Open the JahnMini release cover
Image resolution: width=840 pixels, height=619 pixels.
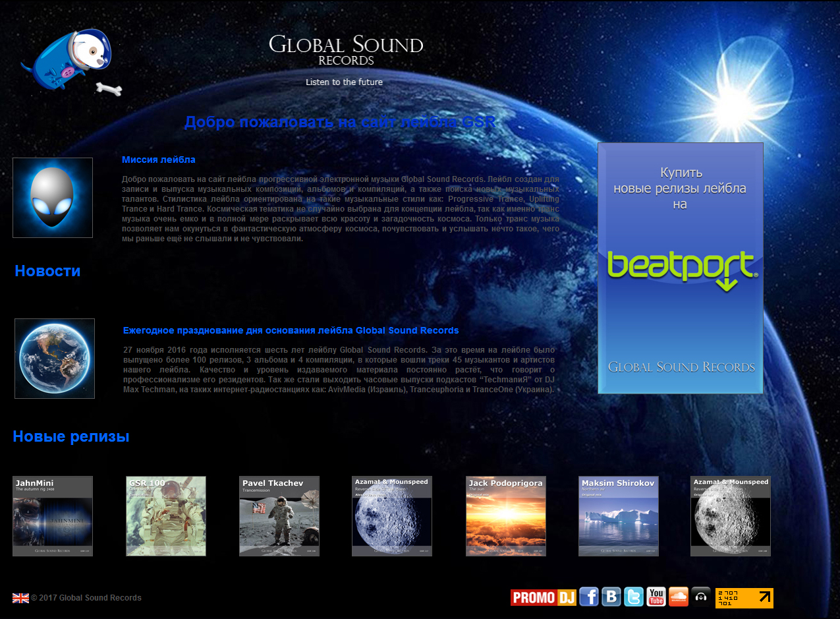[53, 516]
